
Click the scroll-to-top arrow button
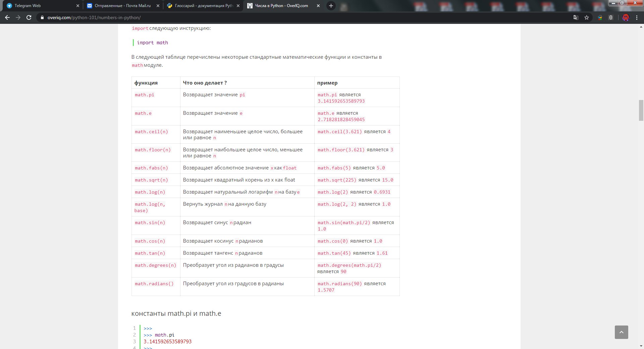coord(621,332)
